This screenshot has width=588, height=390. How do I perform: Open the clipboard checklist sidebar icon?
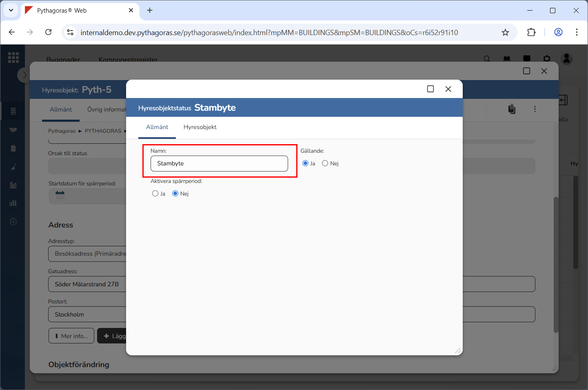point(13,148)
